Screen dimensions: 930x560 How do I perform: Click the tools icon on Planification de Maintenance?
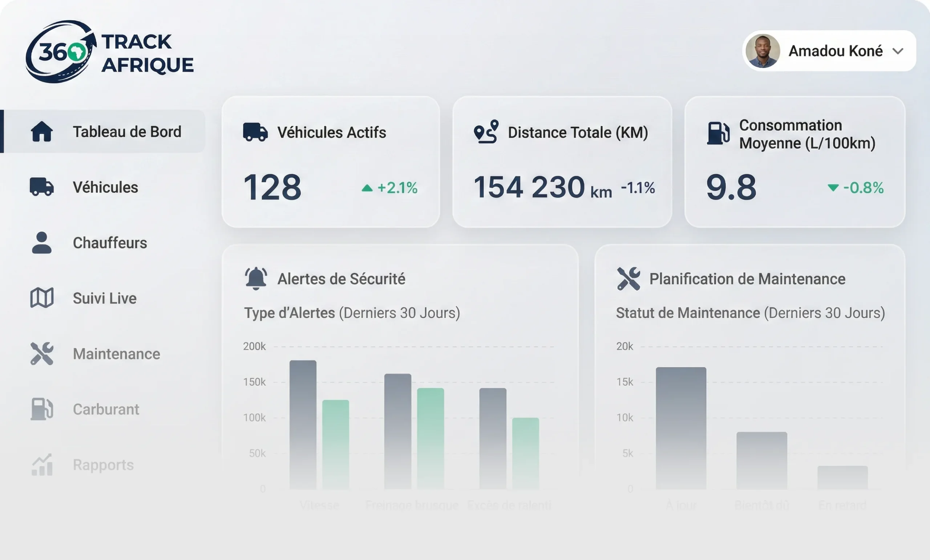[x=628, y=279]
